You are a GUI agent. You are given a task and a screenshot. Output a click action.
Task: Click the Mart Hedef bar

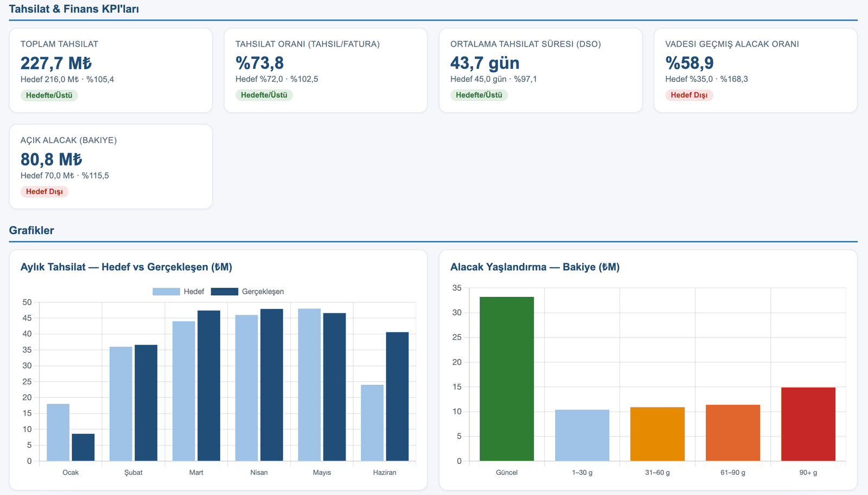pos(184,391)
